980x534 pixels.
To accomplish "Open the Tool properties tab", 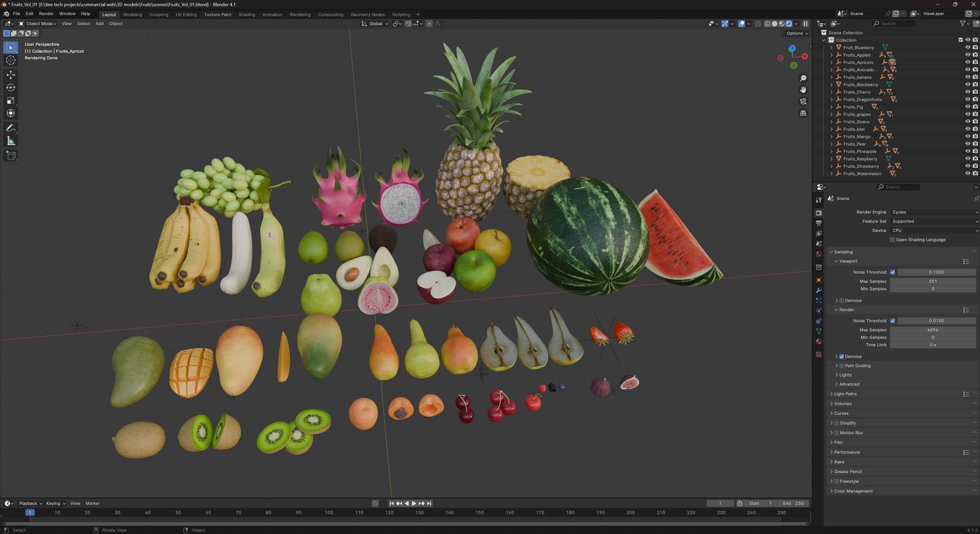I will [x=819, y=200].
